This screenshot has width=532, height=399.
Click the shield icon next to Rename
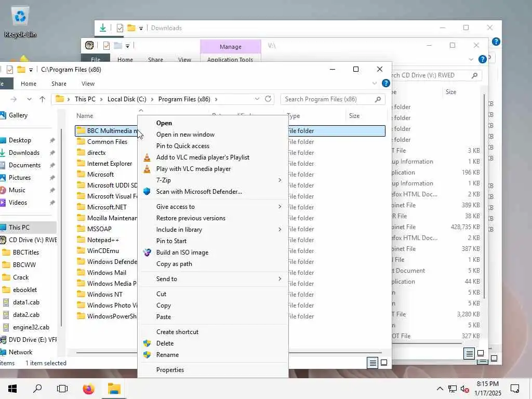(x=147, y=355)
